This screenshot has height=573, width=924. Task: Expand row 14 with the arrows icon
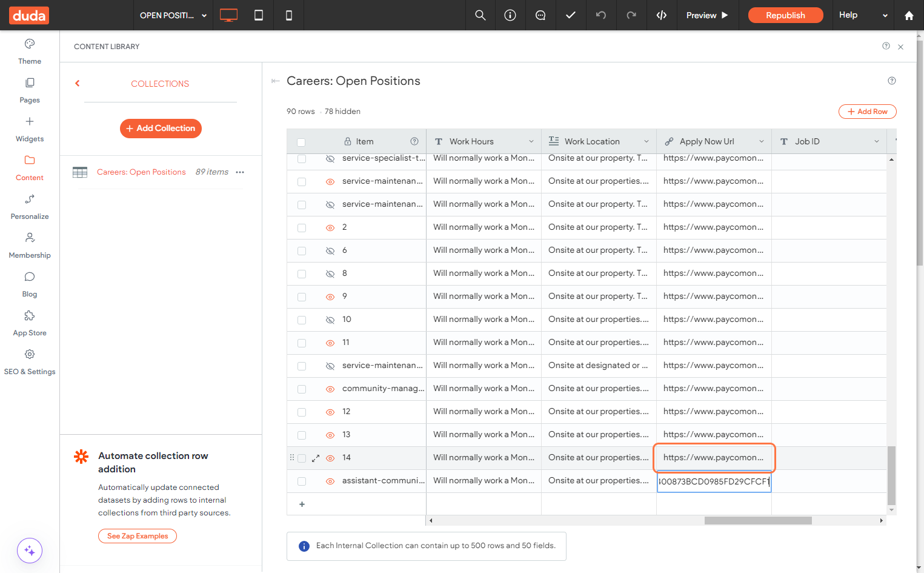click(x=316, y=458)
